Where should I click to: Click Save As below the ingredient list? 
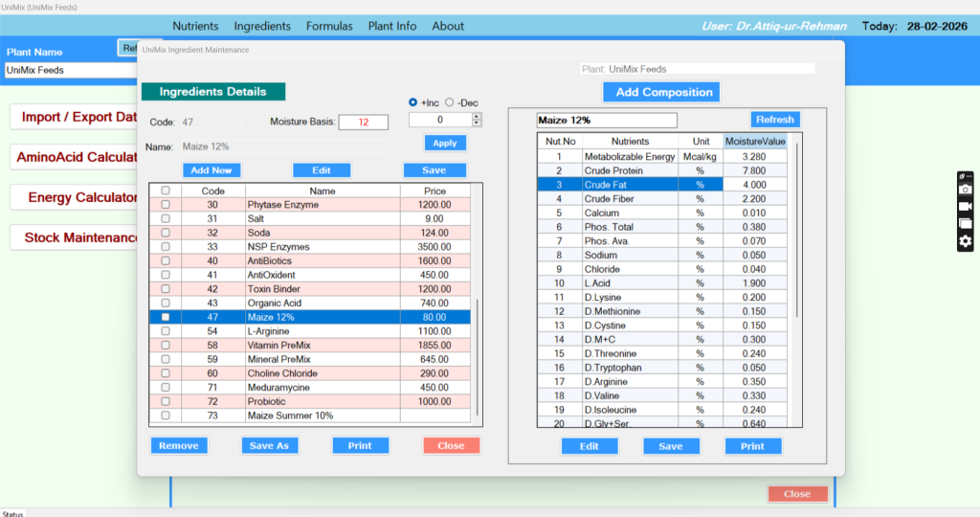(x=269, y=445)
